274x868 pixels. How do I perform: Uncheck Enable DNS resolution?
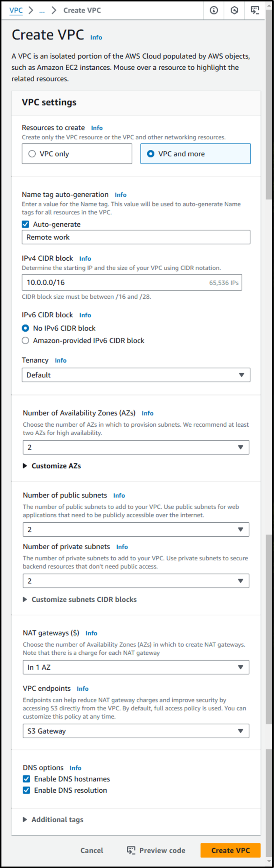[26, 790]
